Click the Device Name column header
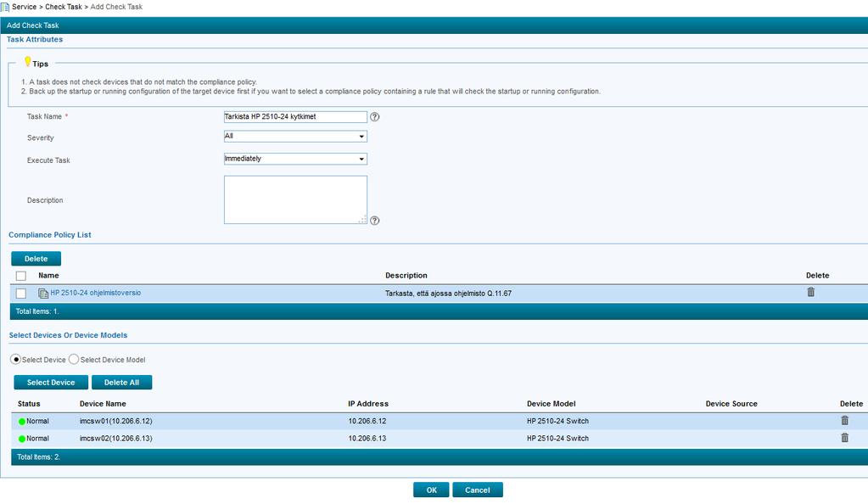This screenshot has height=504, width=868. [103, 404]
